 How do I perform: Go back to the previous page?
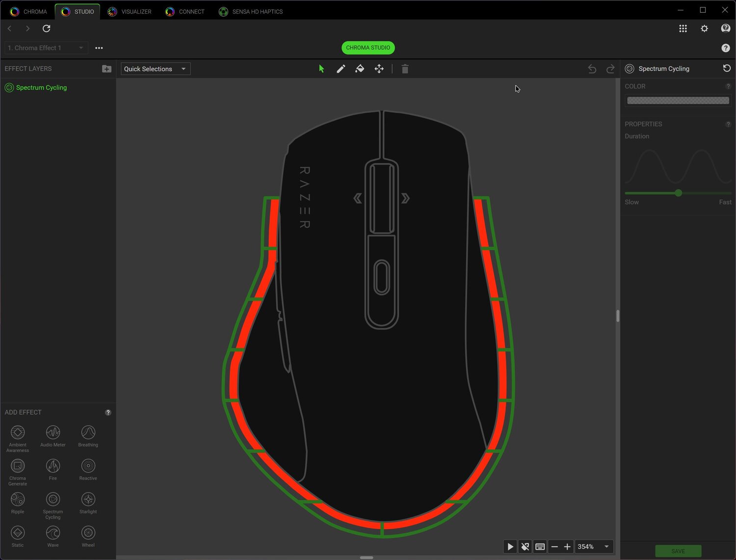[x=9, y=28]
